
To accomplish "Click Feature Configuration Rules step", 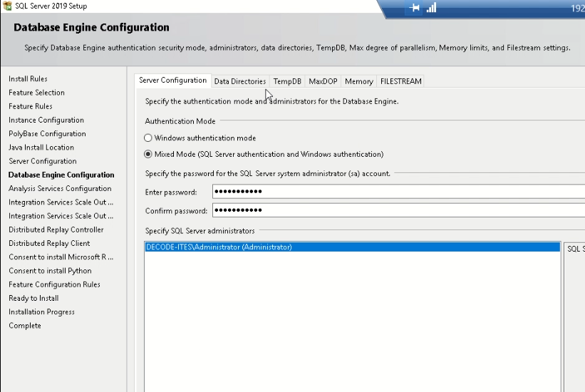I will pyautogui.click(x=54, y=284).
